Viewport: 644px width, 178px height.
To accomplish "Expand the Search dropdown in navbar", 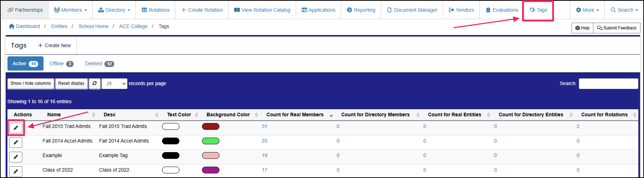I will (x=624, y=10).
